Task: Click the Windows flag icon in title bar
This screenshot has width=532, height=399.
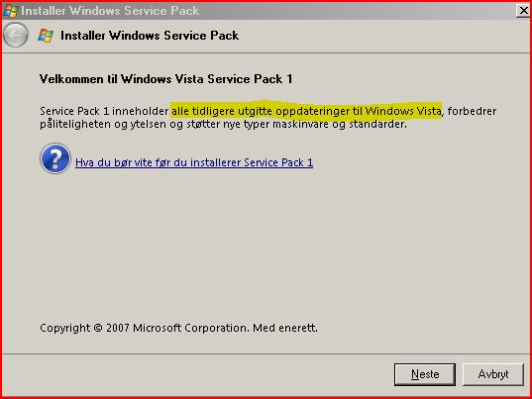Action: (x=10, y=11)
